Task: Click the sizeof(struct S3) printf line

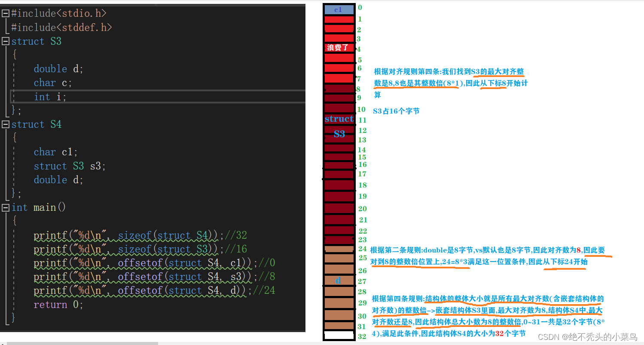Action: [x=140, y=249]
